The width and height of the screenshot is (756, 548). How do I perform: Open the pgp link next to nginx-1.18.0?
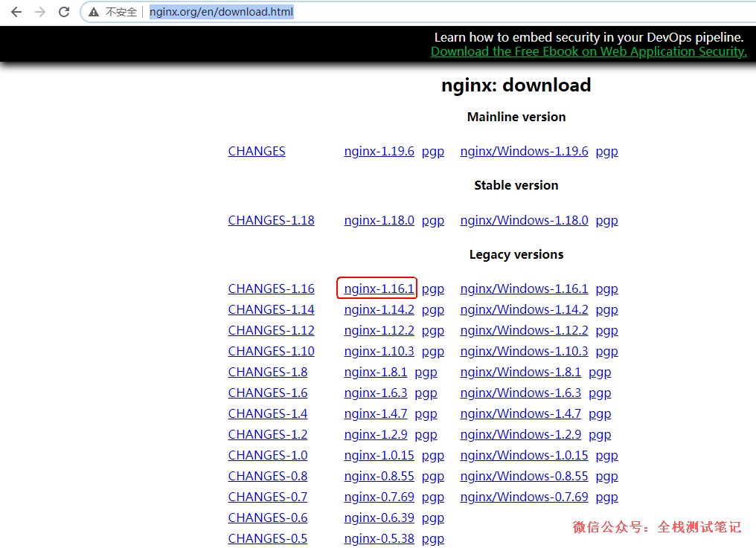point(433,222)
